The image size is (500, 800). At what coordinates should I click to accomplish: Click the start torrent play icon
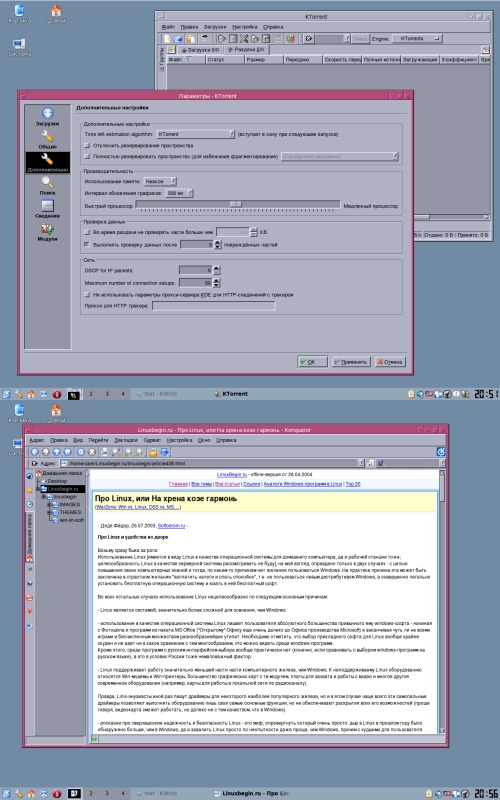(x=221, y=39)
